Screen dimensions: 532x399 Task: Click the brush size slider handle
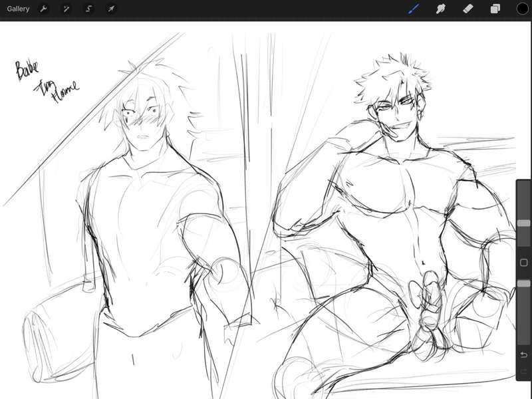pyautogui.click(x=523, y=223)
